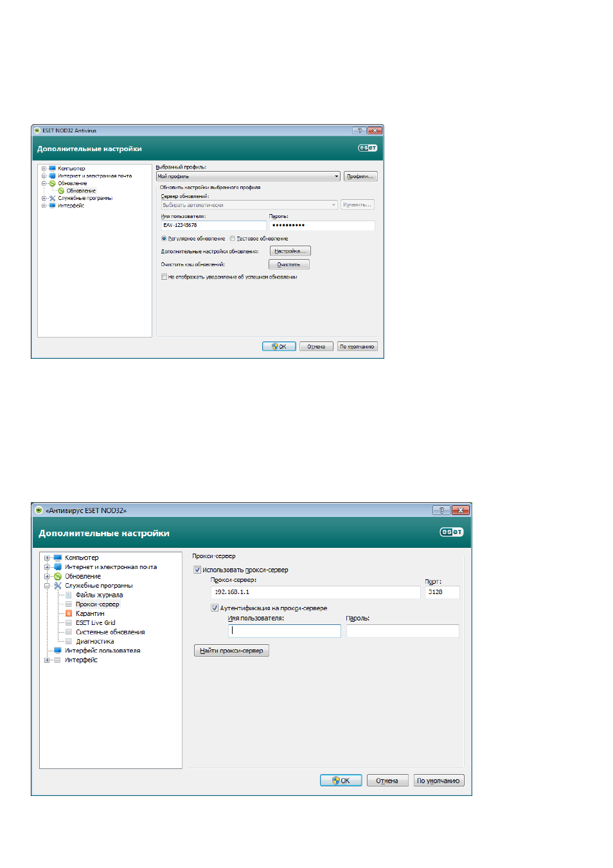Click Диагностика tree icon
Image resolution: width=613 pixels, height=868 pixels.
tap(69, 641)
